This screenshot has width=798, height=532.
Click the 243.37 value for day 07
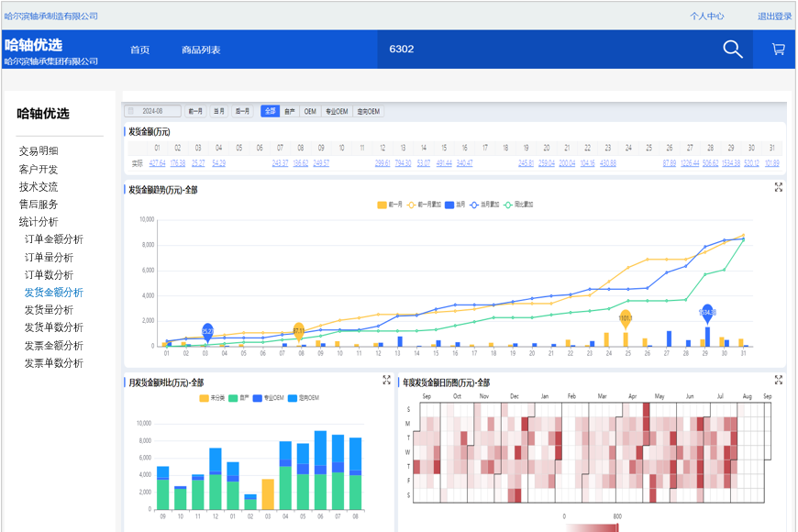(x=280, y=163)
